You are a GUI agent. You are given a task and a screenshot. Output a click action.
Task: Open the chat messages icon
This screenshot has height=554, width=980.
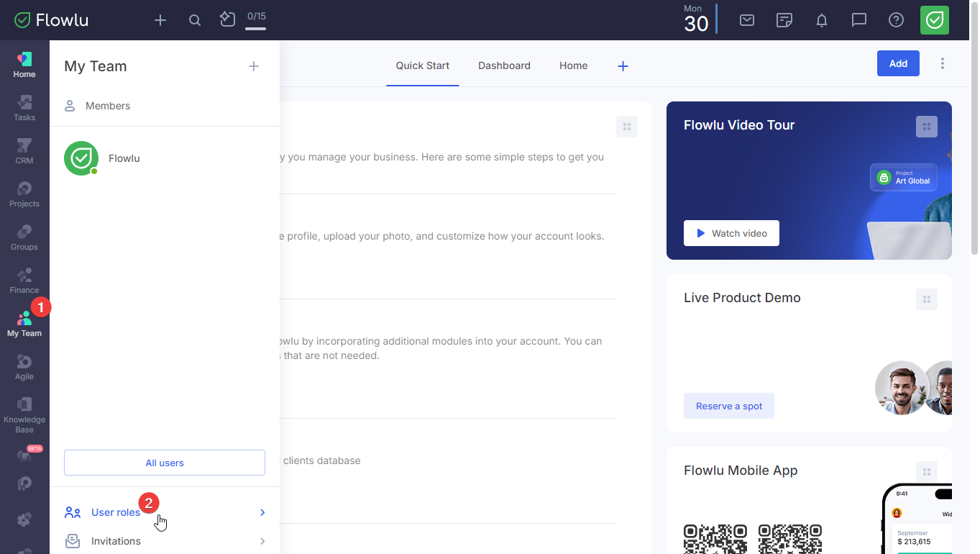click(859, 20)
